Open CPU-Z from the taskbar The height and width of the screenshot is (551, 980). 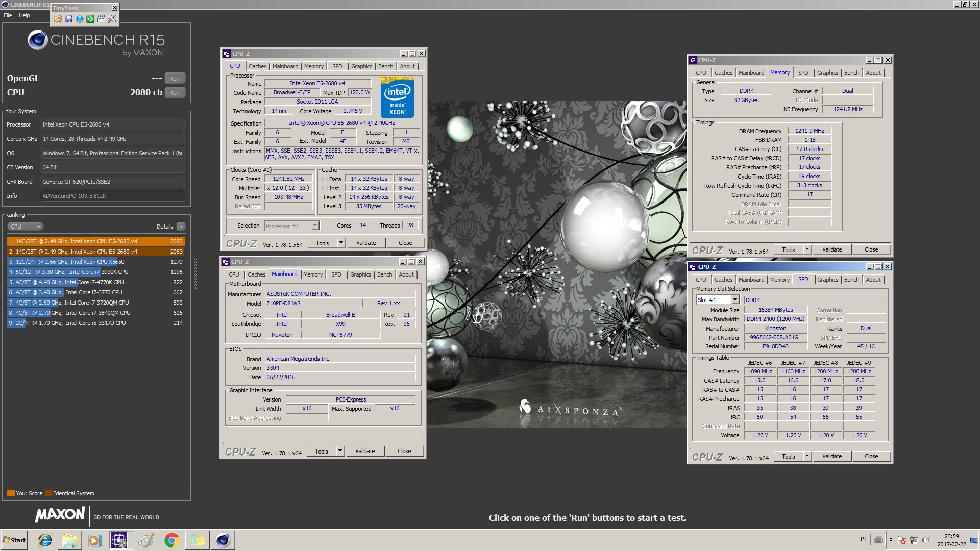pyautogui.click(x=119, y=540)
